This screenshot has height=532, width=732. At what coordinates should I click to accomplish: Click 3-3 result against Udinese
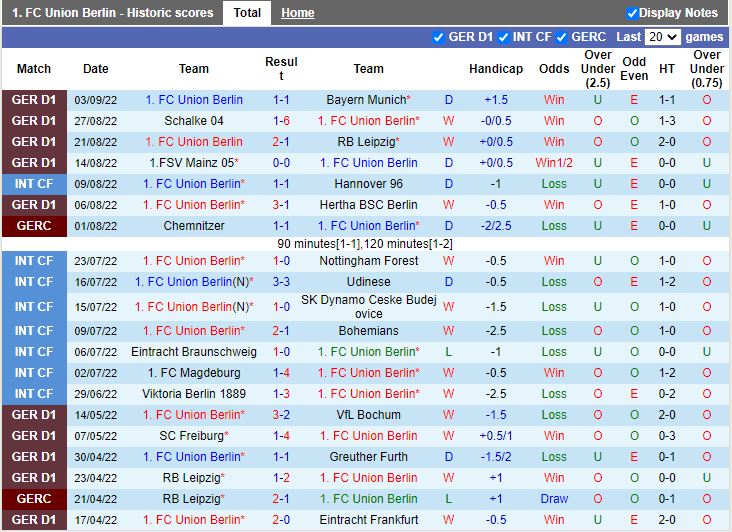click(281, 282)
